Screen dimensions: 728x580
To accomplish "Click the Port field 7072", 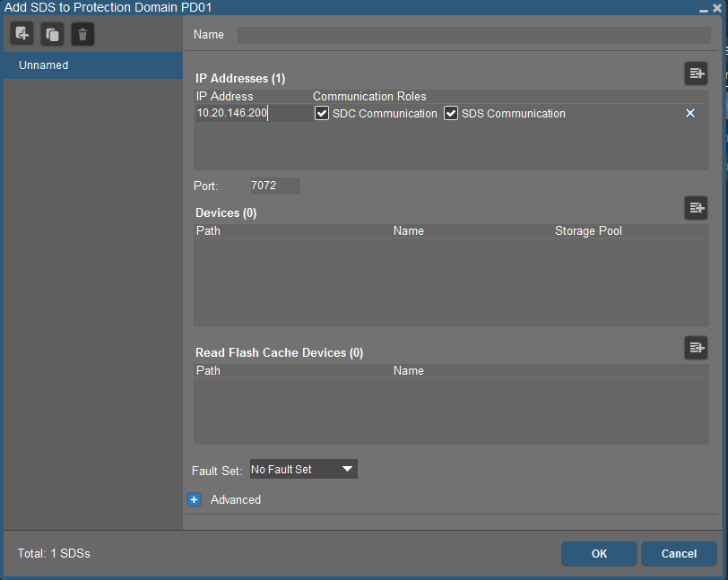I will pyautogui.click(x=275, y=186).
